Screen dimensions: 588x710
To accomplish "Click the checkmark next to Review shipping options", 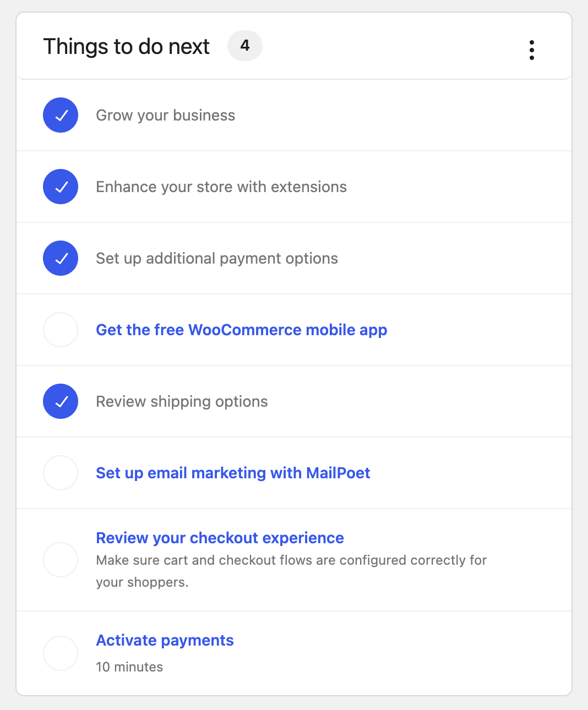I will (61, 401).
